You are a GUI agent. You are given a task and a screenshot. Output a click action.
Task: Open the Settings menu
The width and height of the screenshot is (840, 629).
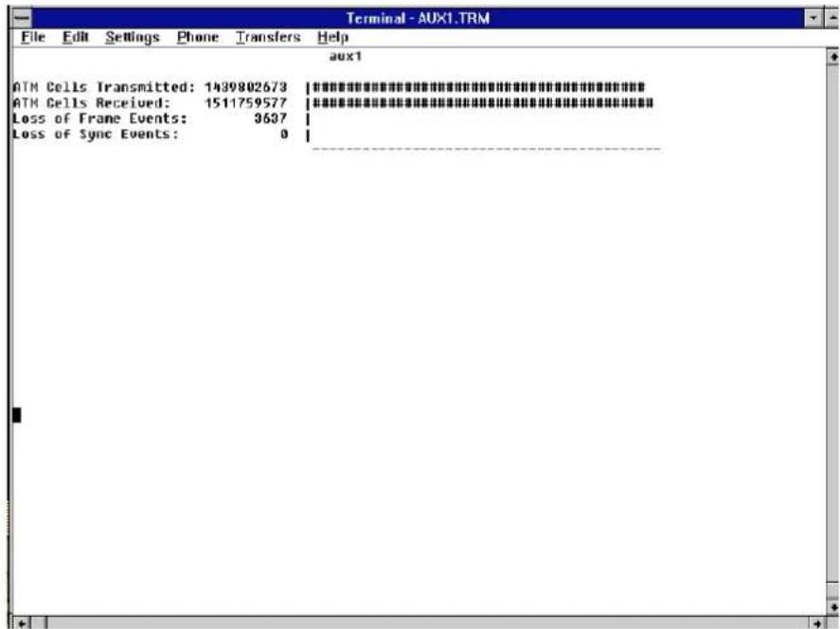coord(133,37)
